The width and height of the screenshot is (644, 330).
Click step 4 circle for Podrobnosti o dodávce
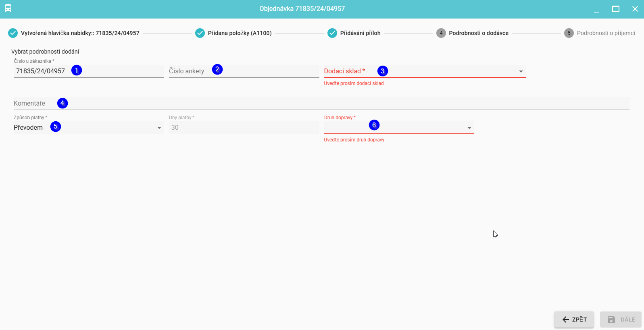pyautogui.click(x=441, y=33)
